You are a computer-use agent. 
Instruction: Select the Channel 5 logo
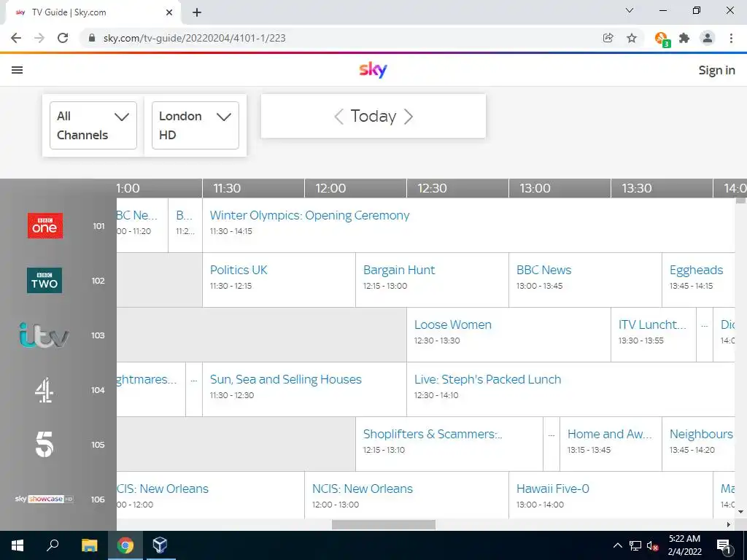[x=44, y=444]
